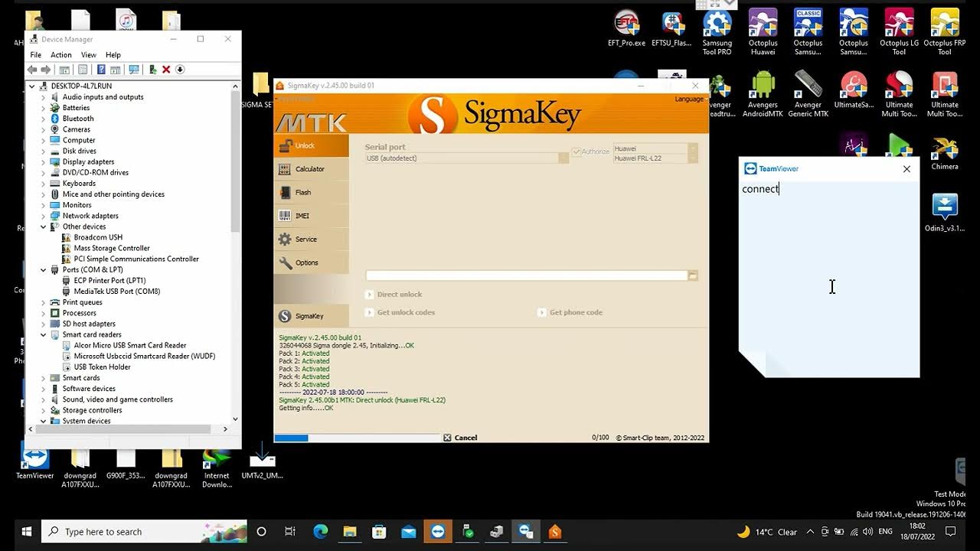Open the Octoplus LG Tool desktop shortcut
This screenshot has height=551, width=980.
(x=899, y=32)
